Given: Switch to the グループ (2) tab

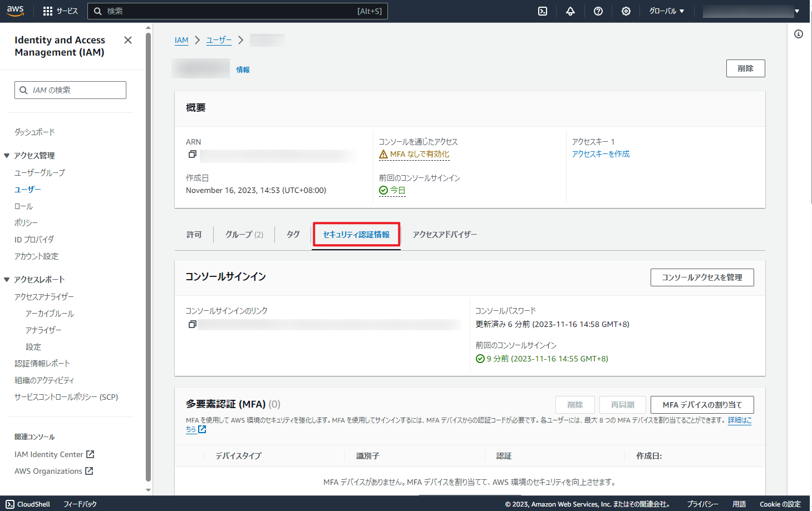Looking at the screenshot, I should pos(244,235).
